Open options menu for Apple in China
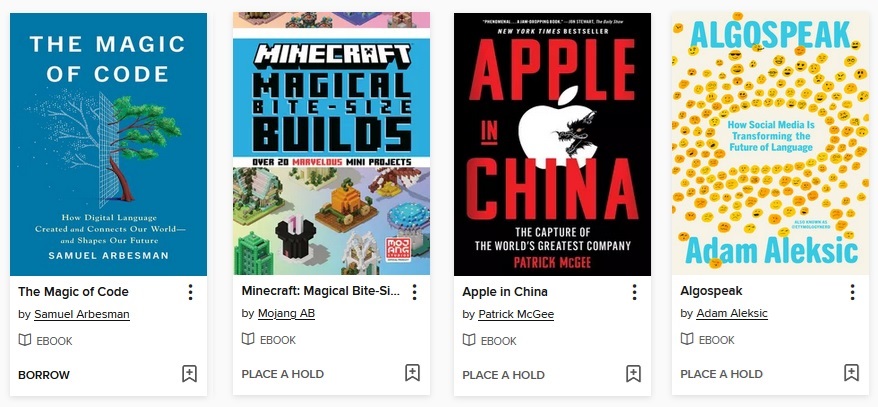The width and height of the screenshot is (878, 407). [634, 292]
